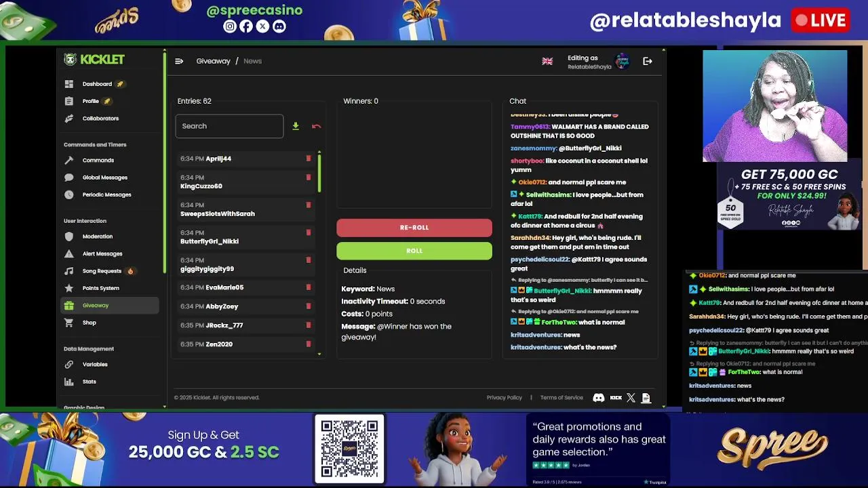This screenshot has width=868, height=488.
Task: Click the UK flag language icon
Action: click(547, 62)
